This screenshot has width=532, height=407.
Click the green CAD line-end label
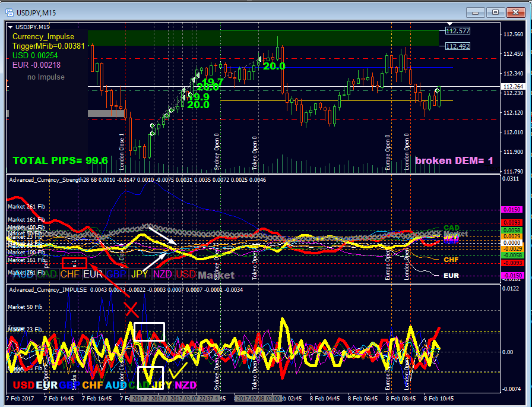tap(451, 228)
